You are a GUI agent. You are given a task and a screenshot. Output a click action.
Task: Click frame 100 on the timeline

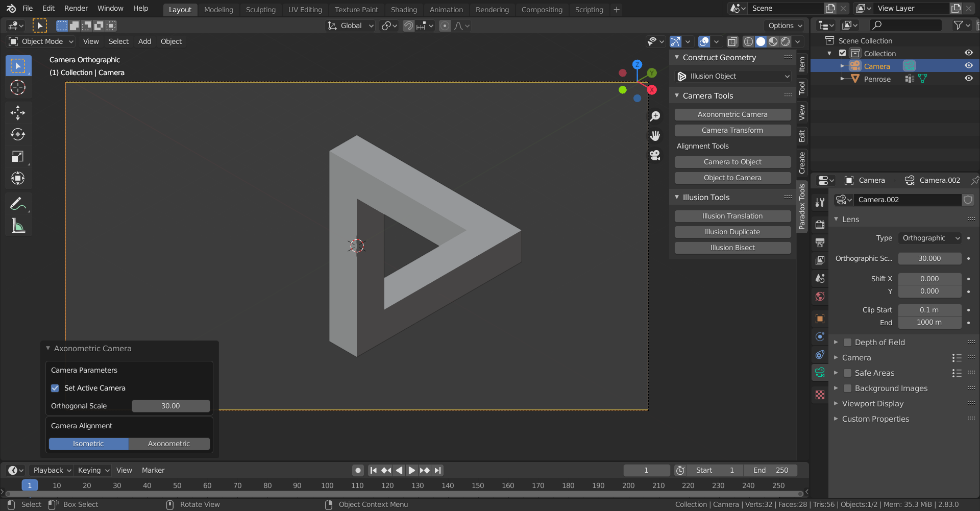327,485
